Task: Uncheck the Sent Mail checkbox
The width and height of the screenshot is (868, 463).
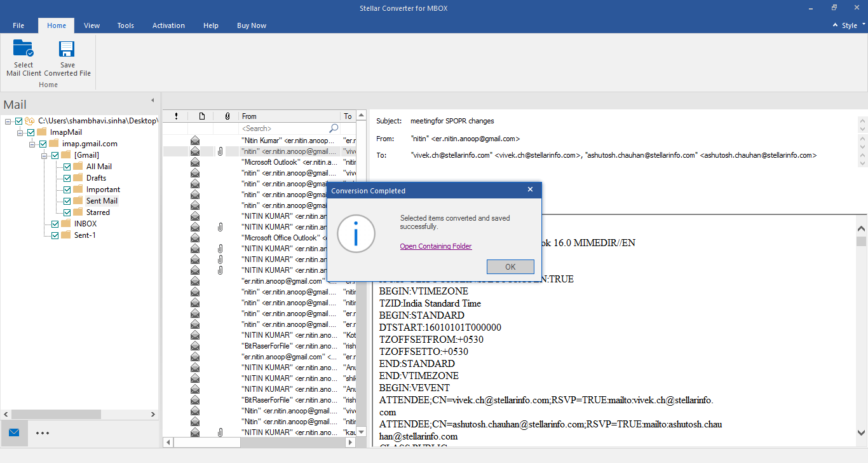Action: pyautogui.click(x=67, y=201)
